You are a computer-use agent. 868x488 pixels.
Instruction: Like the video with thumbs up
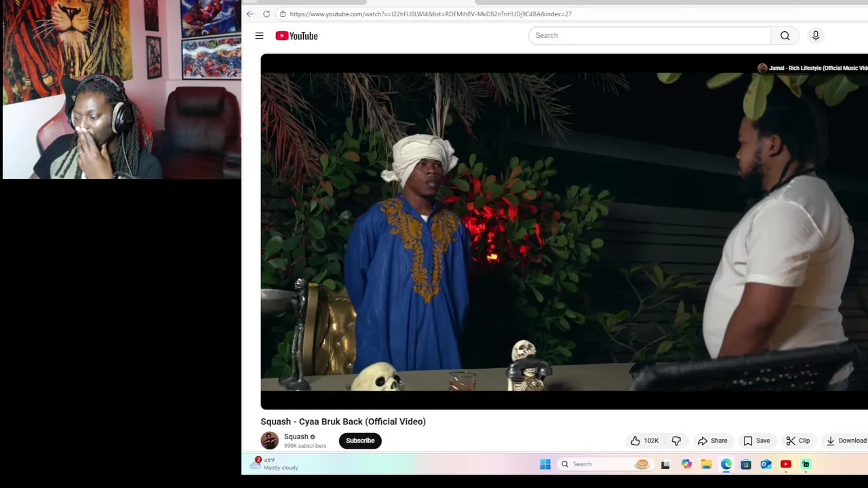pos(644,441)
